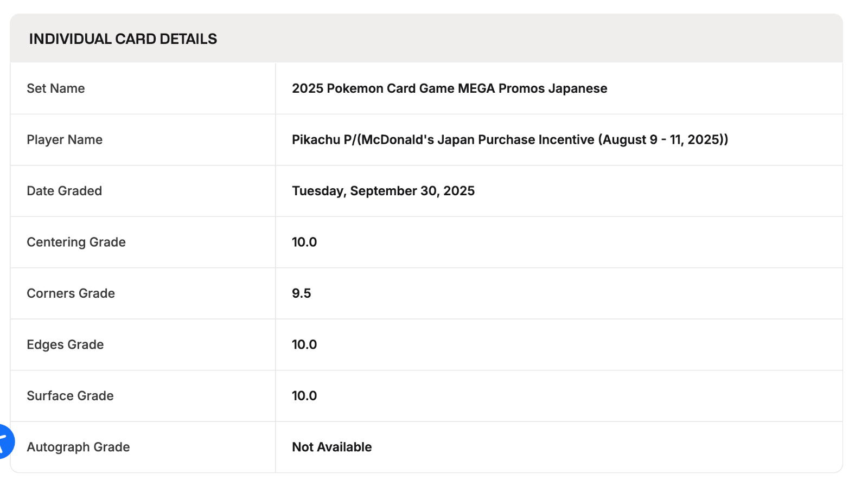Select the Player Name label
The height and width of the screenshot is (493, 868).
(x=65, y=140)
